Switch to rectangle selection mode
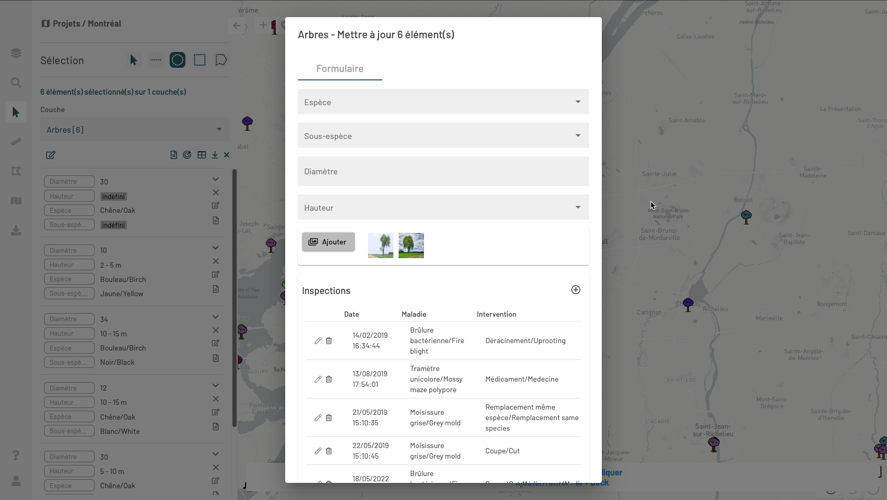Screen dimensions: 887x500 (x=199, y=60)
